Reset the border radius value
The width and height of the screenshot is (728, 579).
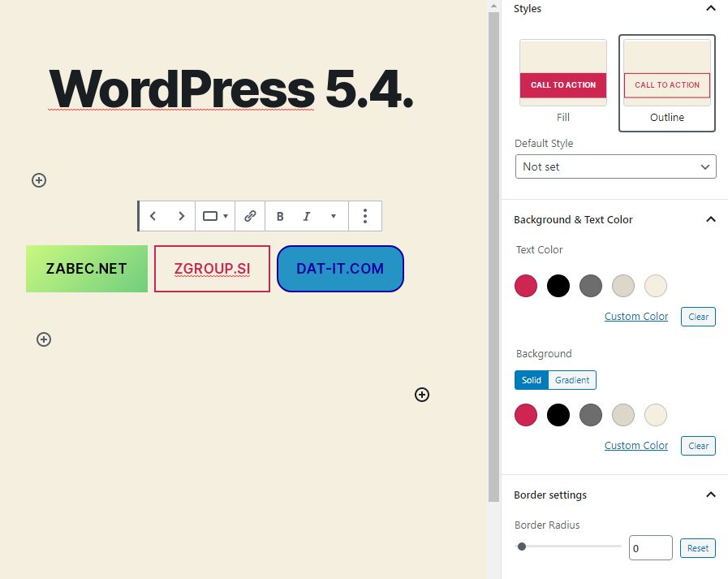697,548
